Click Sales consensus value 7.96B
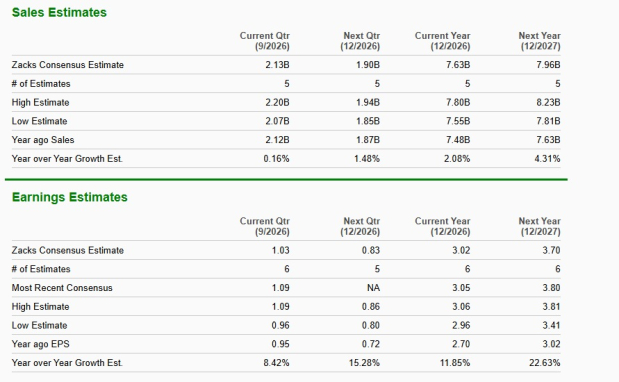The image size is (619, 382). pos(548,65)
